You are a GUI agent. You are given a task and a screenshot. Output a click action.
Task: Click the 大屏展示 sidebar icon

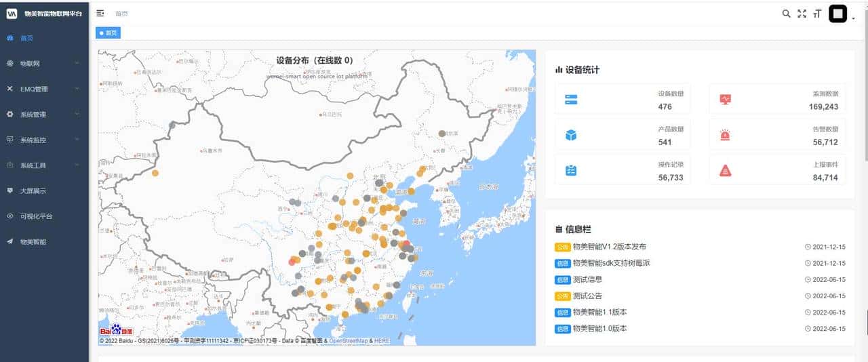point(9,190)
